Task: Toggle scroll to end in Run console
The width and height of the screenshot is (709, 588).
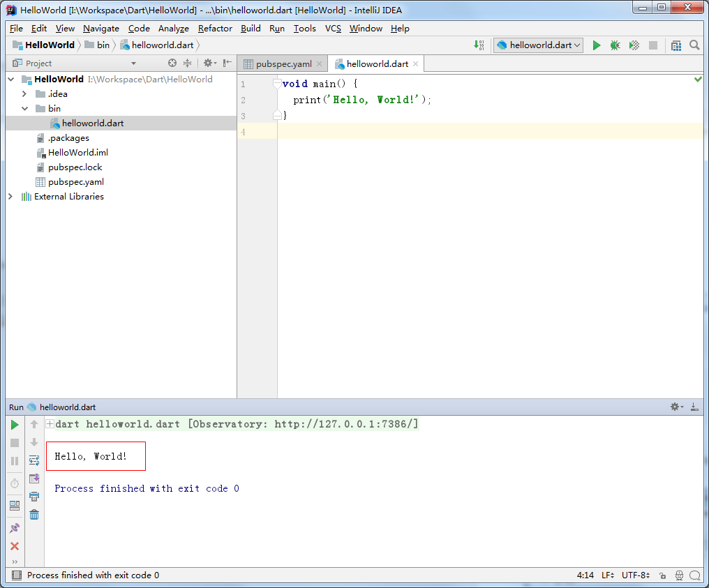Action: point(34,478)
